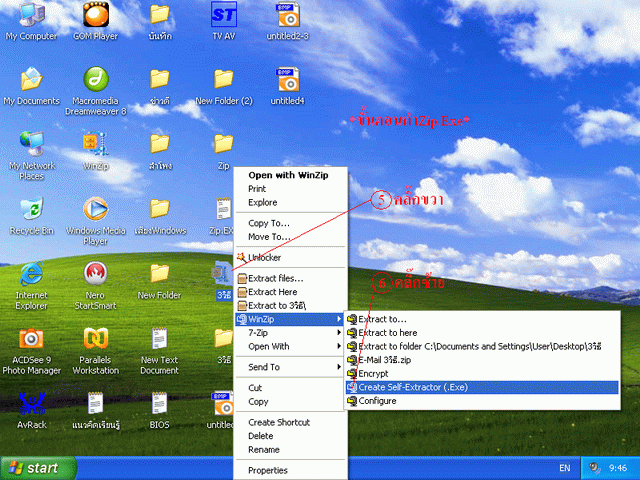Image resolution: width=640 pixels, height=480 pixels.
Task: Choose Extract to folder C:\Documents and Settings entry
Action: click(x=482, y=347)
